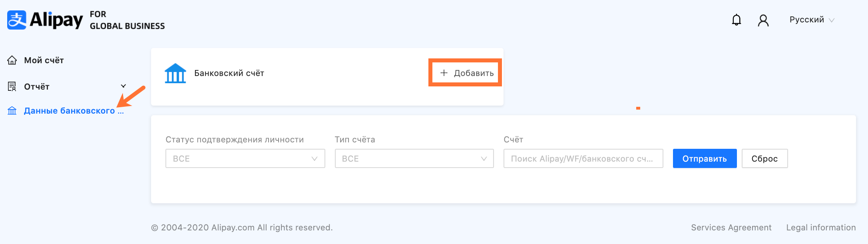Open the user profile icon
Image resolution: width=868 pixels, height=244 pixels.
tap(763, 20)
